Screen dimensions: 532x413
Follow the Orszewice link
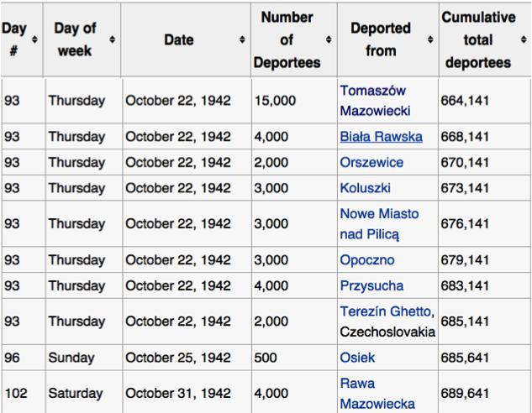click(x=371, y=162)
